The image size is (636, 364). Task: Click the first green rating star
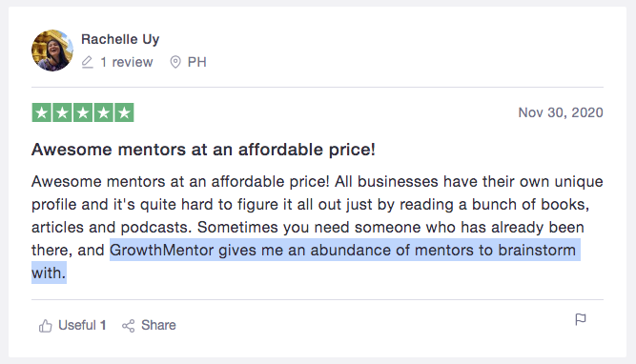[x=41, y=112]
